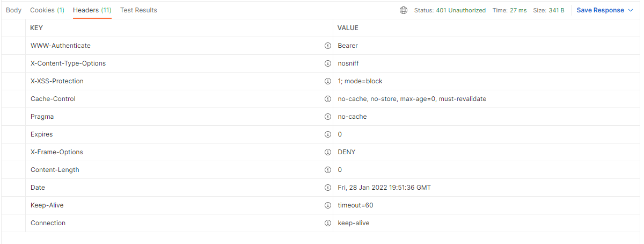
Task: Click info icon beside X-Frame-Options header
Action: click(x=327, y=152)
